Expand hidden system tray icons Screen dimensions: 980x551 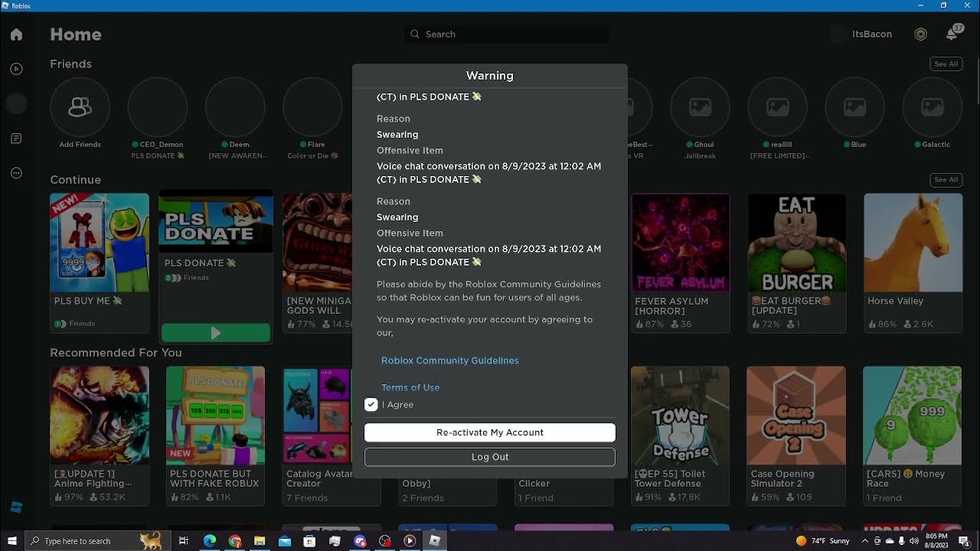point(865,541)
